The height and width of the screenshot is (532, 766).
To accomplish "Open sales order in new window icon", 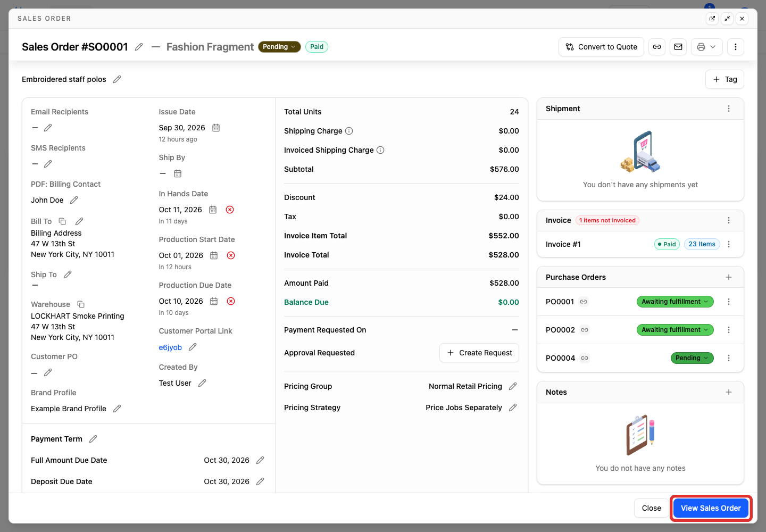I will 712,19.
